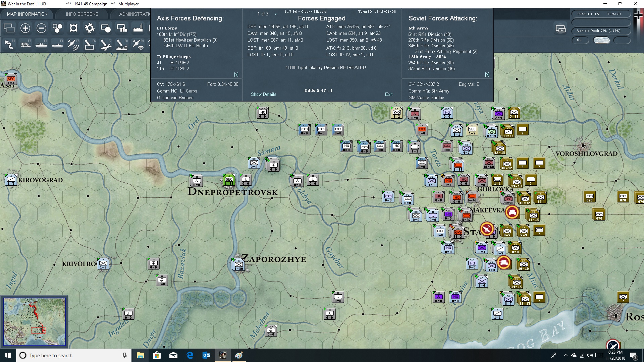This screenshot has height=362, width=644.
Task: Click the blizzard weather indicator swatch
Action: (602, 40)
